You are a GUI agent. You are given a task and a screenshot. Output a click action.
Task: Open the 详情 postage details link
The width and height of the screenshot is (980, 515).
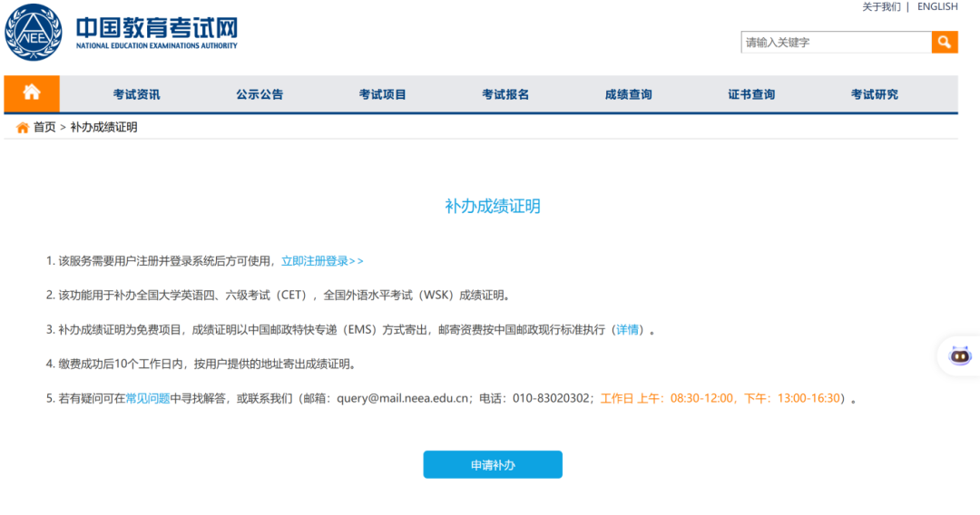(628, 330)
